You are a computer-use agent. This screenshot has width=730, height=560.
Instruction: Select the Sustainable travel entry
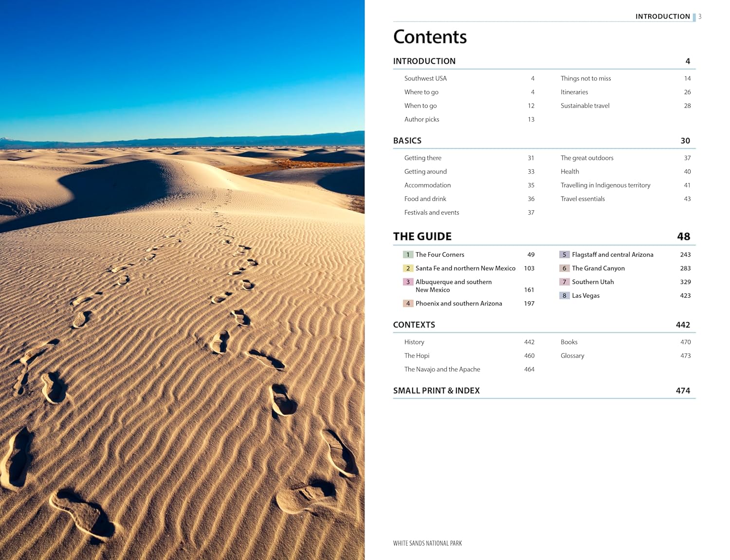click(x=584, y=106)
